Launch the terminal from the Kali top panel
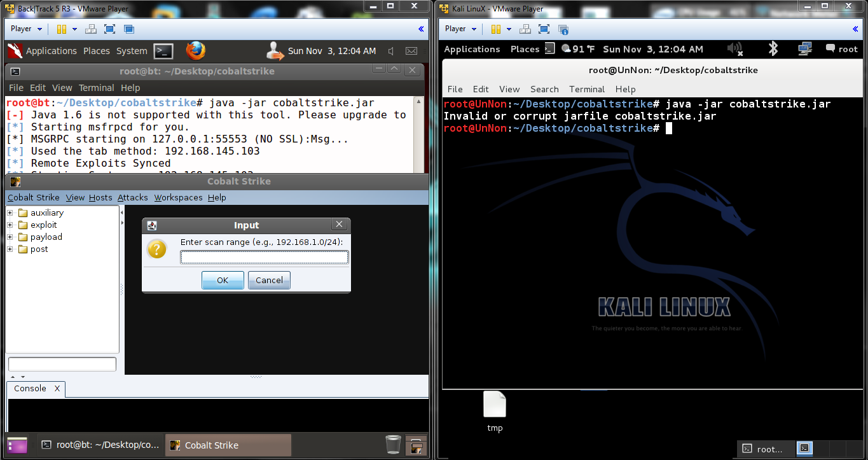This screenshot has width=868, height=460. (x=549, y=48)
